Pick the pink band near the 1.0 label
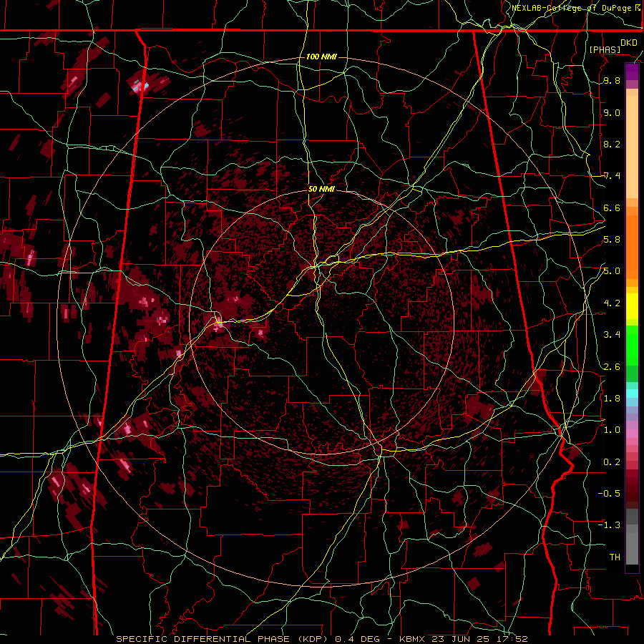 (x=632, y=434)
